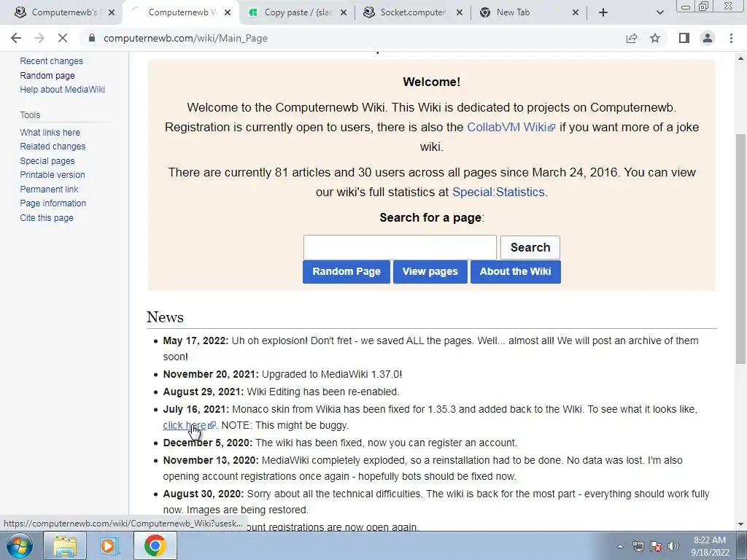Click the Chrome taskbar icon

pos(155,545)
